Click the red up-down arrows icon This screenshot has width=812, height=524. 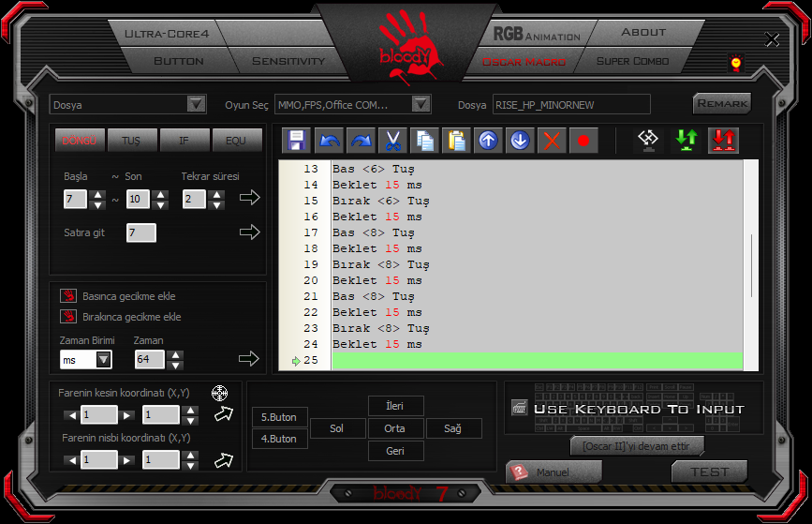pyautogui.click(x=723, y=141)
